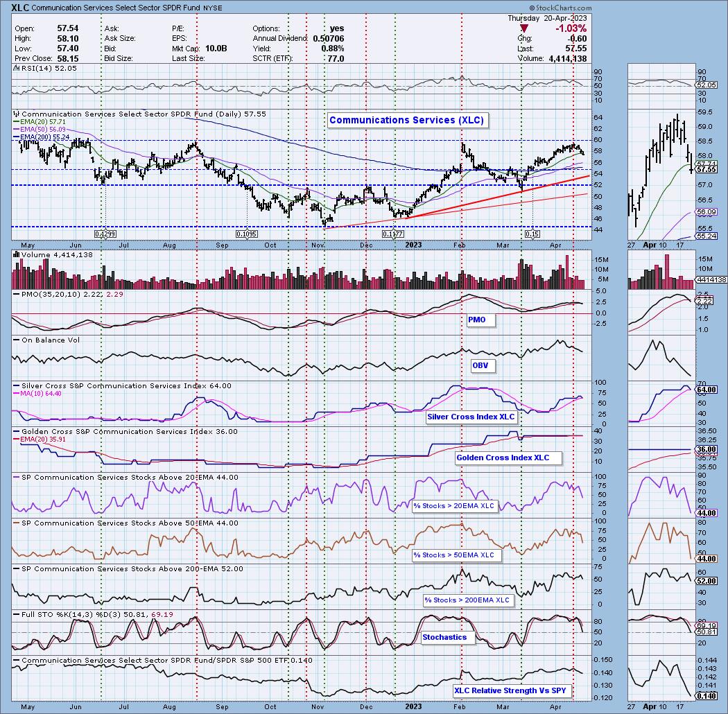Click the 52.00 value tag on right
The width and height of the screenshot is (728, 714).
707,581
